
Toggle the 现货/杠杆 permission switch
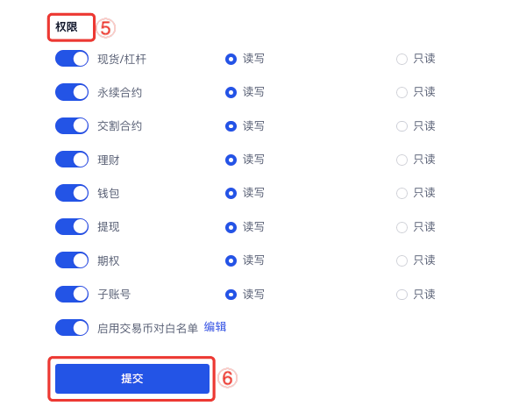click(x=72, y=59)
